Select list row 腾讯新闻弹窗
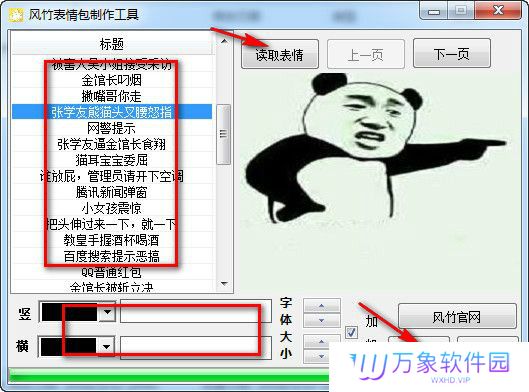Screen dimensions: 529x392 [x=112, y=192]
